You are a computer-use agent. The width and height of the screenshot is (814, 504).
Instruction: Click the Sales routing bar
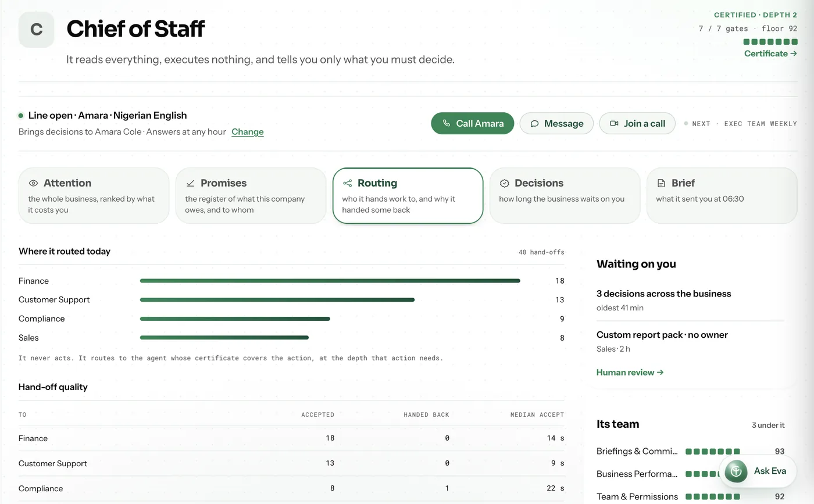(x=224, y=338)
